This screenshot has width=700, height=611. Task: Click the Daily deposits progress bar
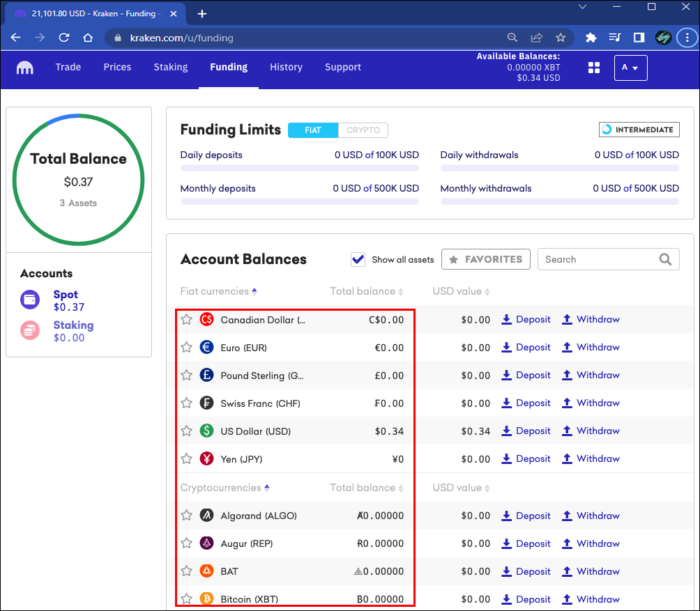coord(300,168)
